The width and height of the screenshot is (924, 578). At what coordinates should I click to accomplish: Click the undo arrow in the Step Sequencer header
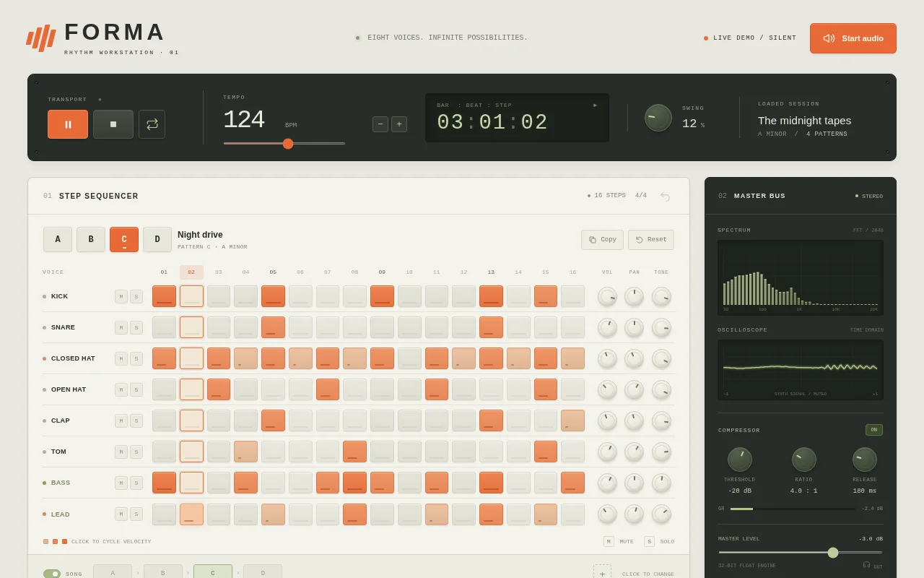tap(665, 197)
